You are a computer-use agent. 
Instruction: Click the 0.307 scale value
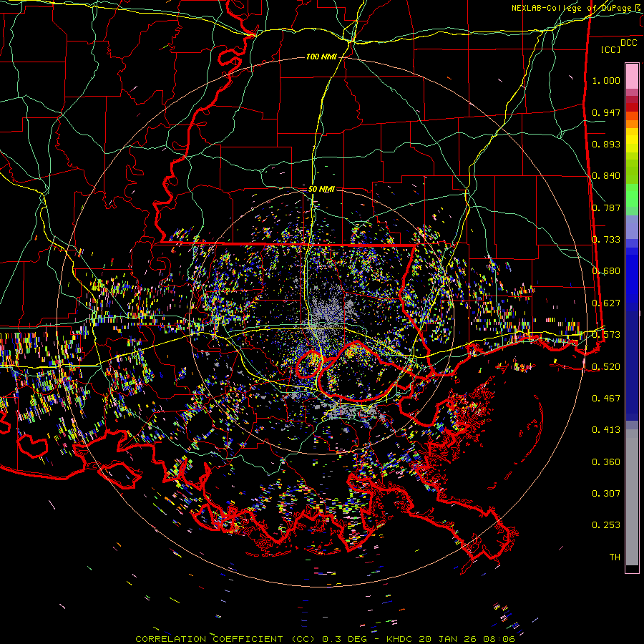[606, 493]
